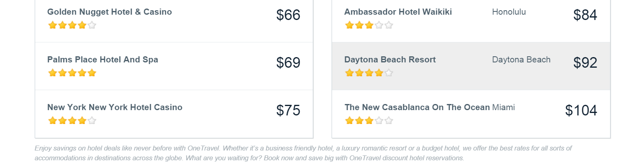The image size is (644, 166).
Task: Open Palms Place Hotel And Spa listing
Action: tap(103, 60)
